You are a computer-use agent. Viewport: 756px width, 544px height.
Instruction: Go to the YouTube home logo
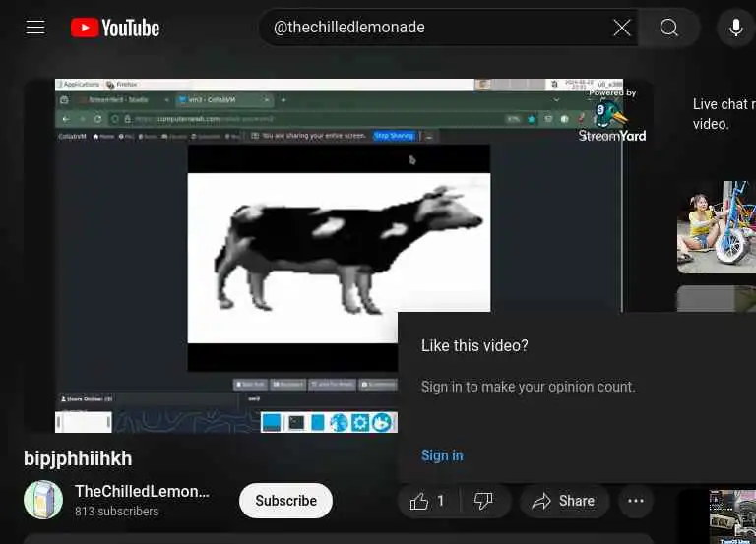coord(115,28)
